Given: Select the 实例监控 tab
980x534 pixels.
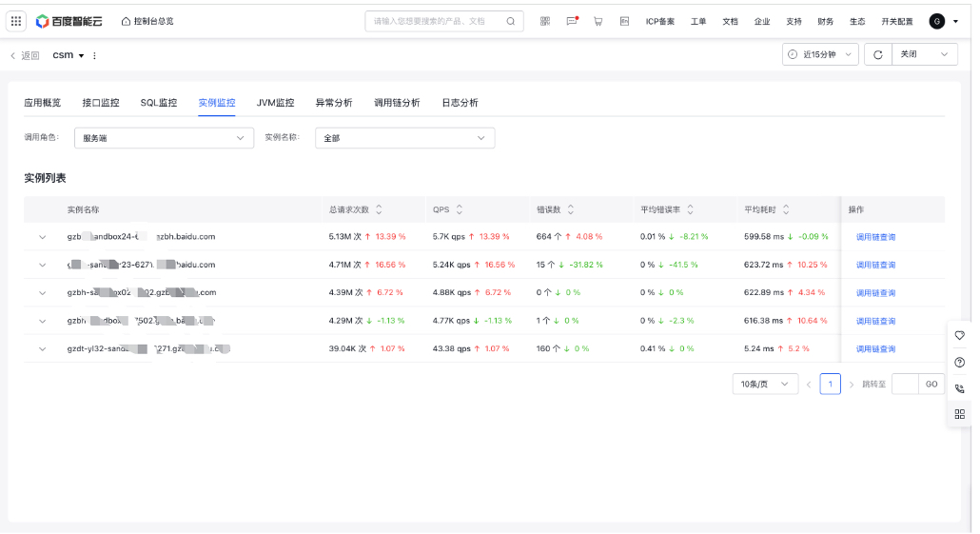Looking at the screenshot, I should (217, 103).
